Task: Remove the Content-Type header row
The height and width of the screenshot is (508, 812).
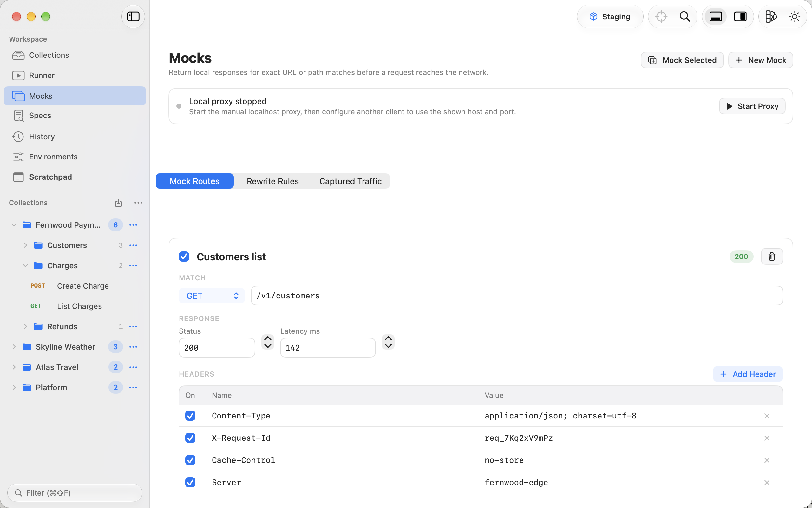Action: [x=767, y=416]
